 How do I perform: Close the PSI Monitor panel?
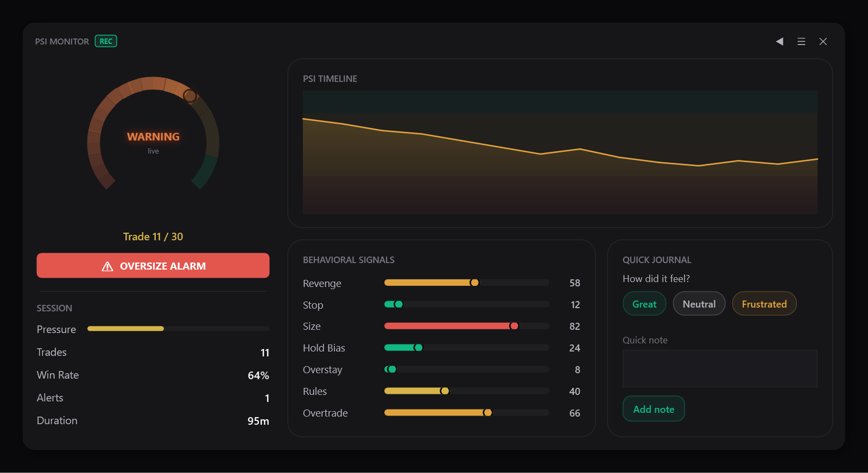tap(823, 41)
